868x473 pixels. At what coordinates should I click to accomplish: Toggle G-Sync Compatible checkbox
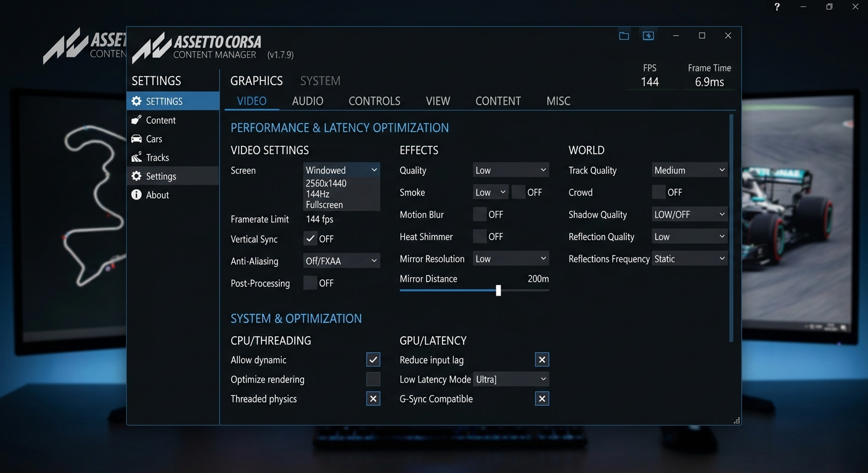click(542, 399)
